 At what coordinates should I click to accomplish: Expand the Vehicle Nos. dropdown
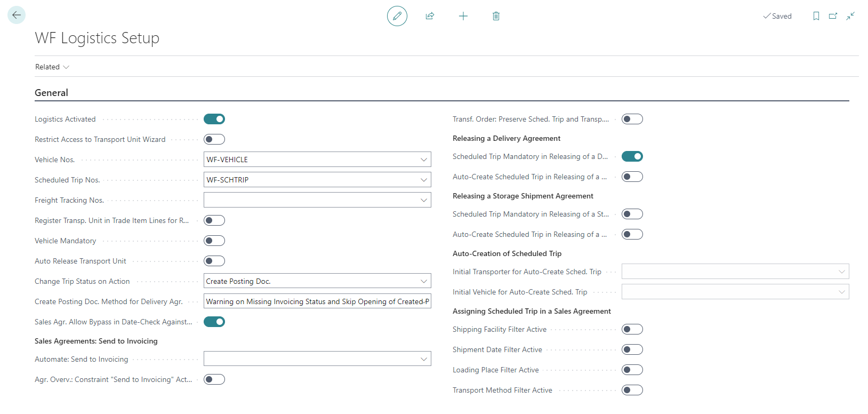point(423,160)
